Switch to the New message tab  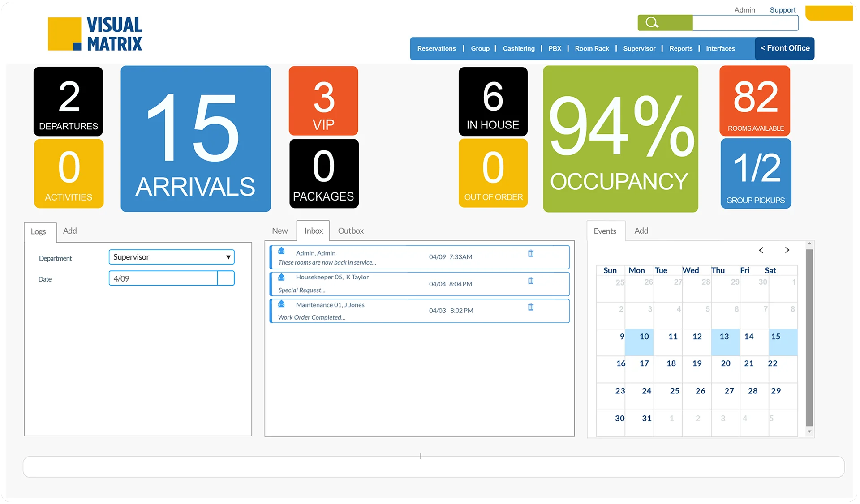click(280, 231)
